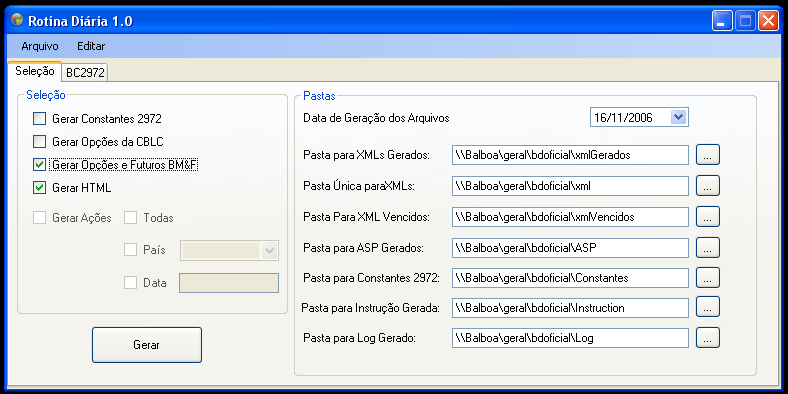788x394 pixels.
Task: Click the Constantes 2972 folder path field
Action: pos(570,278)
